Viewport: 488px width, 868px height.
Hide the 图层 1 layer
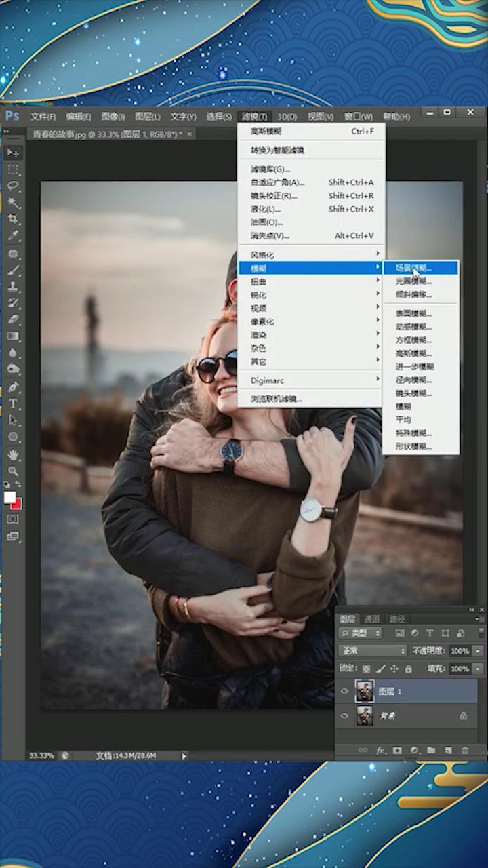[345, 691]
